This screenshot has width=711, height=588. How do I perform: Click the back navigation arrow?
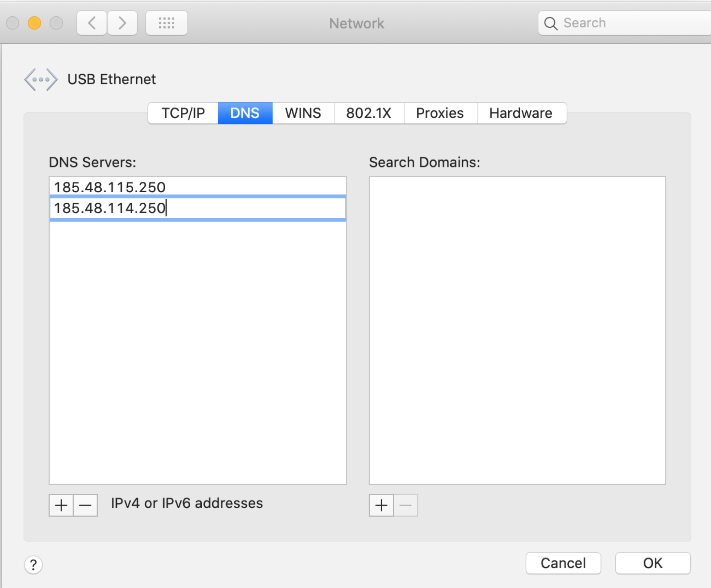[x=92, y=23]
